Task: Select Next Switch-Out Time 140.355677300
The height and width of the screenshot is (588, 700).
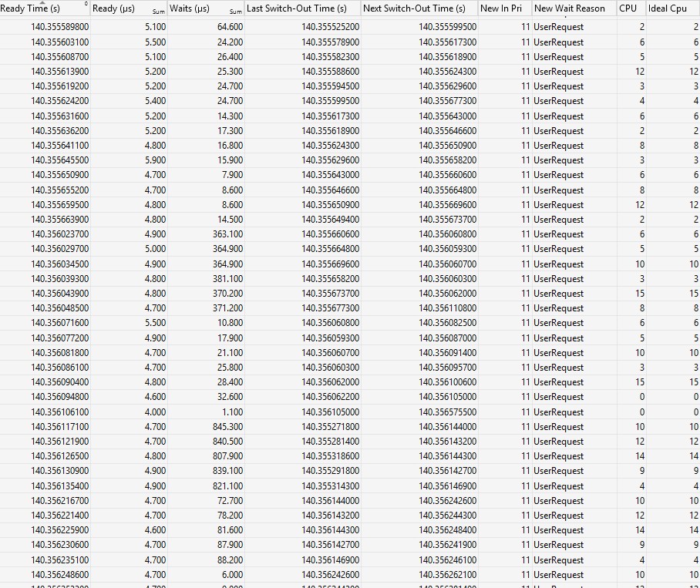Action: 447,101
